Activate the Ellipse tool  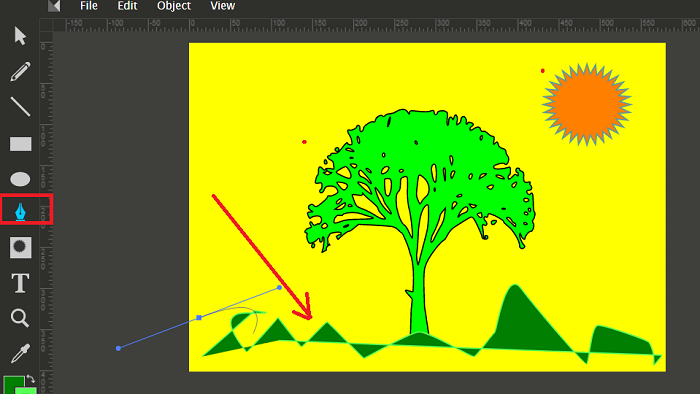(x=20, y=179)
